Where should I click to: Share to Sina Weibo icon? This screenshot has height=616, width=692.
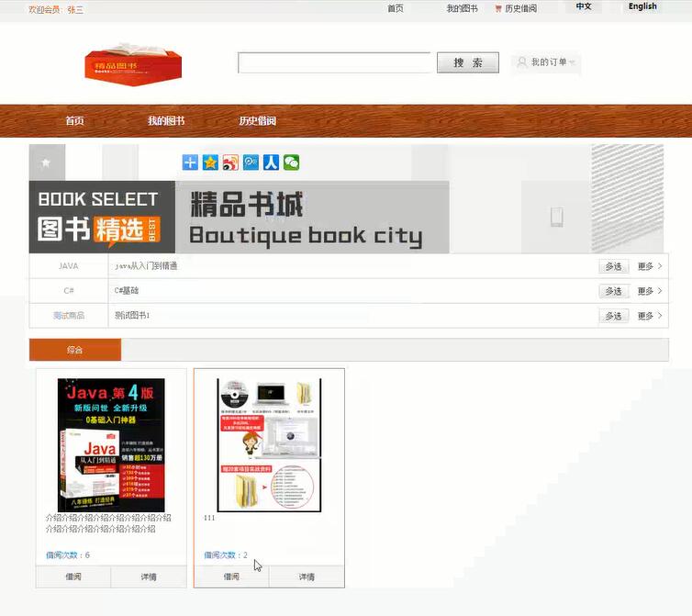[230, 162]
